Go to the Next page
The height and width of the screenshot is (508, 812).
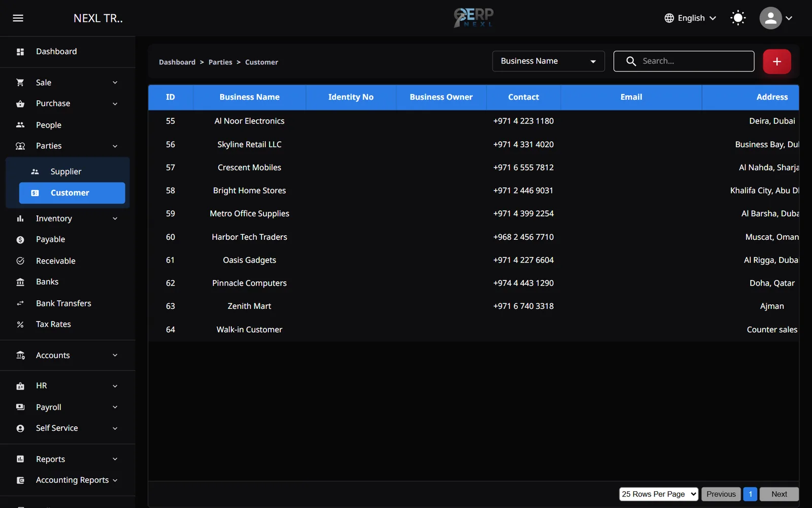(779, 494)
